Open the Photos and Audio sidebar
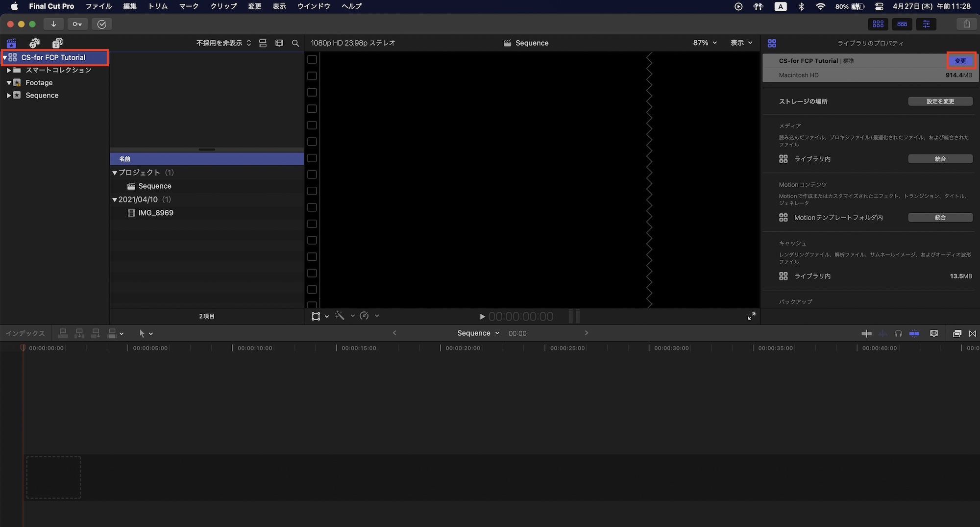Image resolution: width=980 pixels, height=527 pixels. [x=34, y=43]
